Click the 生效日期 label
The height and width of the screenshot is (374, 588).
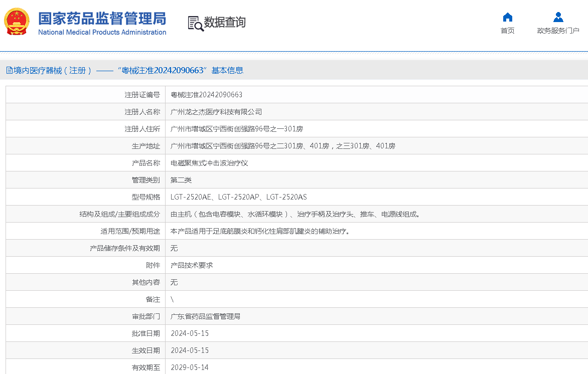(x=146, y=350)
